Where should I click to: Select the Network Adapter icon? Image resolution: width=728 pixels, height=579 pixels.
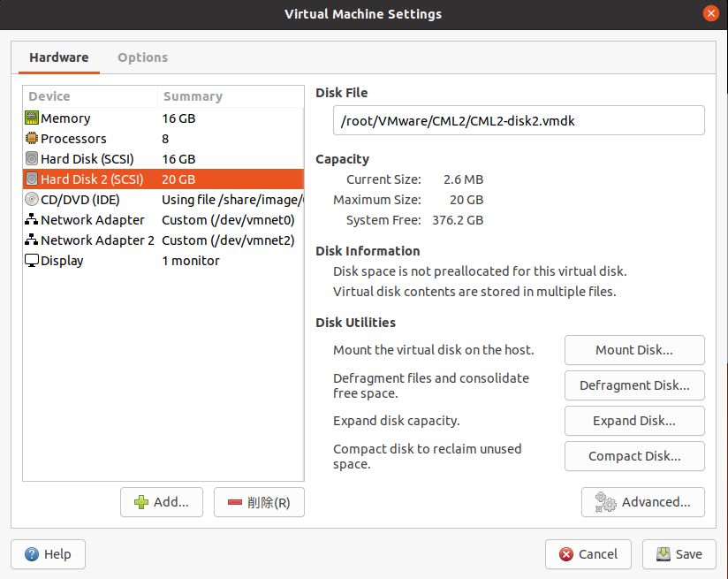point(31,219)
